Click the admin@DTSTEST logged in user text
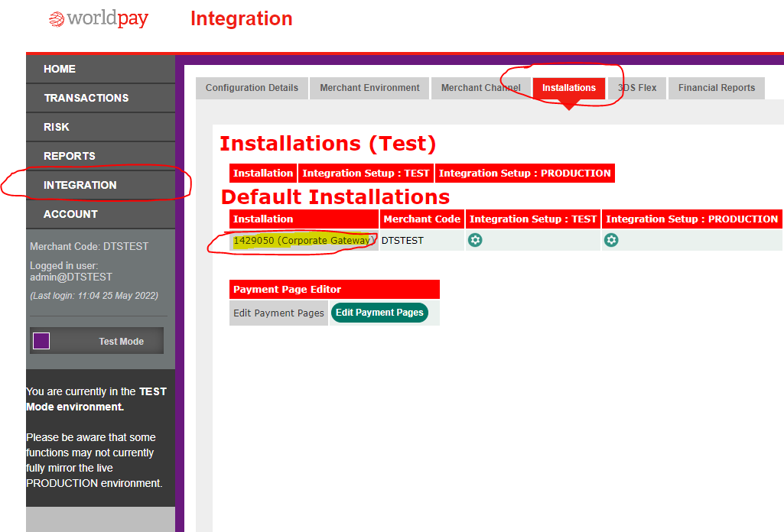Viewport: 784px width, 532px height. (71, 277)
